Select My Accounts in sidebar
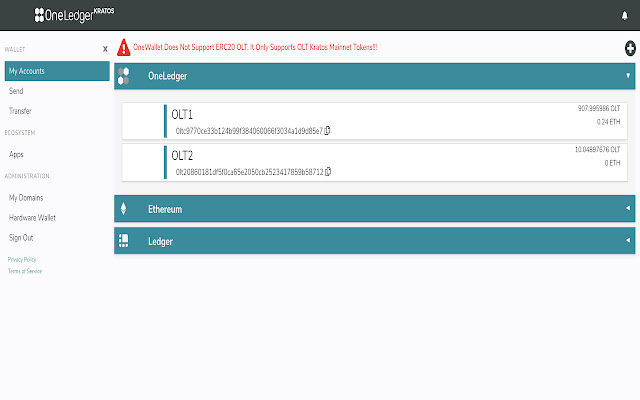Screen dimensions: 640x400 (x=57, y=71)
